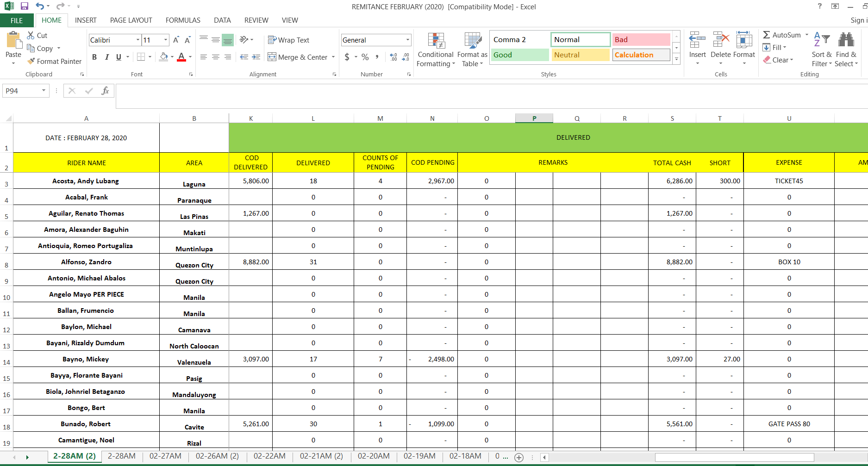Image resolution: width=868 pixels, height=466 pixels.
Task: Apply the Neutral cell style
Action: click(x=581, y=55)
